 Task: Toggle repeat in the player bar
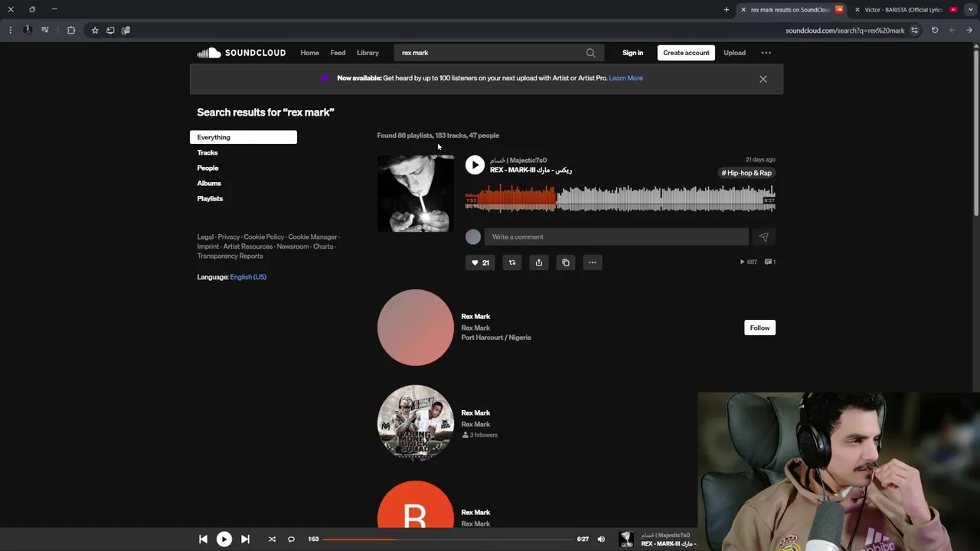pyautogui.click(x=291, y=539)
